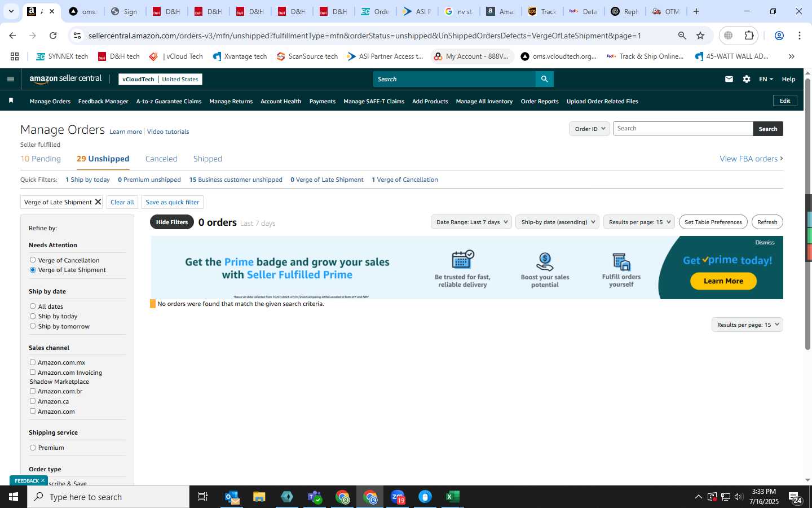812x508 pixels.
Task: Switch to the Shipped orders tab
Action: [208, 159]
